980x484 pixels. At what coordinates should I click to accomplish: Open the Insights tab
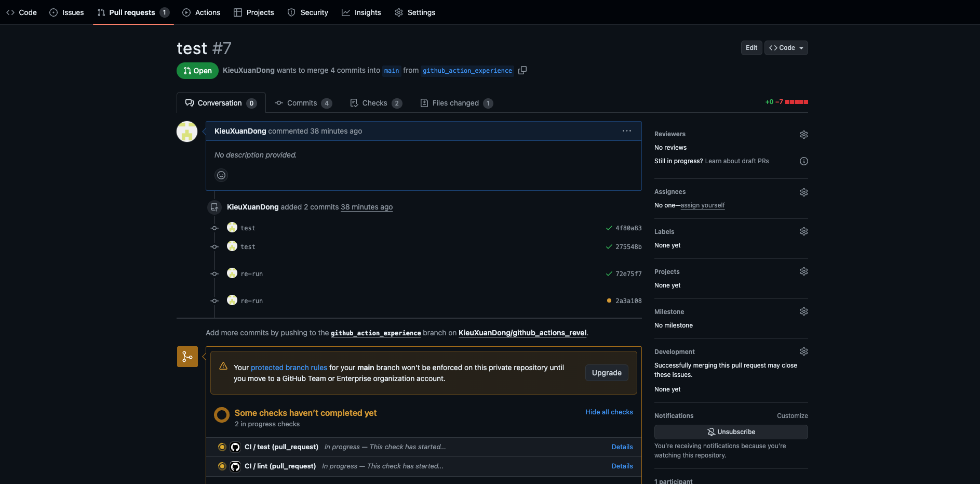click(361, 12)
